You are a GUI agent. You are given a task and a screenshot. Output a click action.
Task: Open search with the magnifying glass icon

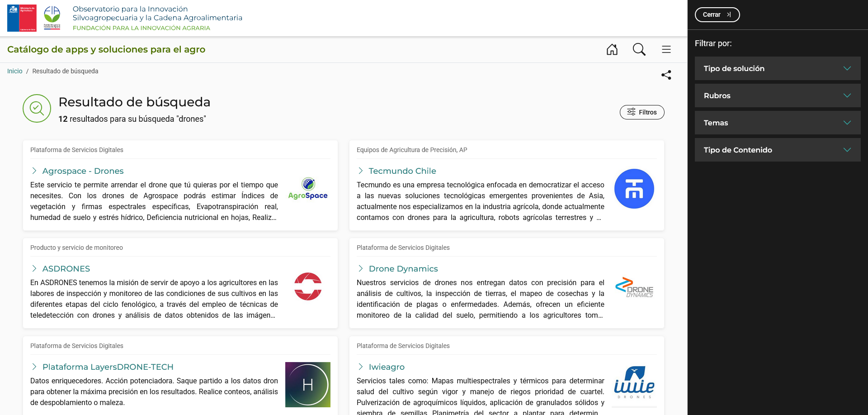tap(639, 49)
